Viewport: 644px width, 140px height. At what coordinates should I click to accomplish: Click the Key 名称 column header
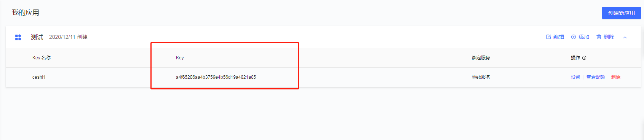pos(42,58)
